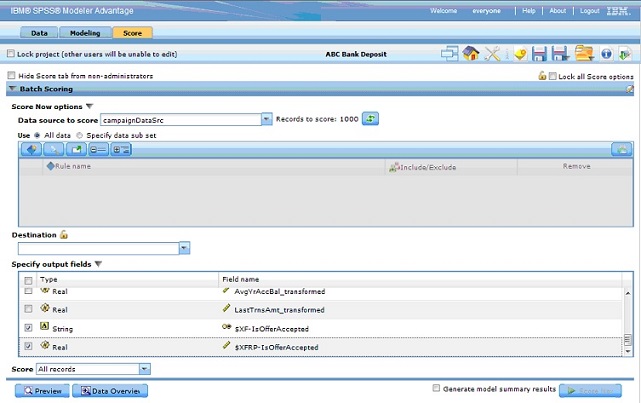Click the icon button at right of rules toolbar
The height and width of the screenshot is (403, 641).
point(622,149)
